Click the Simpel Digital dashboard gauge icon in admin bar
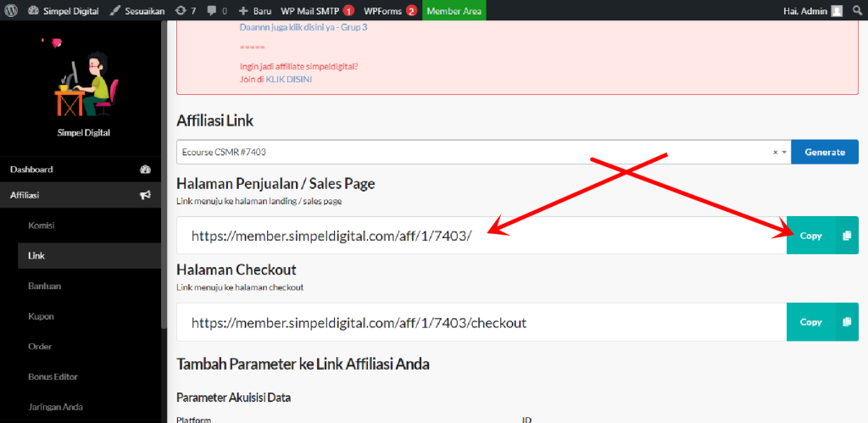 click(x=33, y=10)
